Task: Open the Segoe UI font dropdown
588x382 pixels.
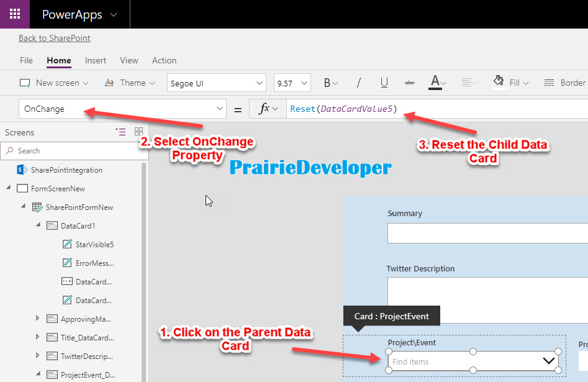Action: [x=216, y=83]
